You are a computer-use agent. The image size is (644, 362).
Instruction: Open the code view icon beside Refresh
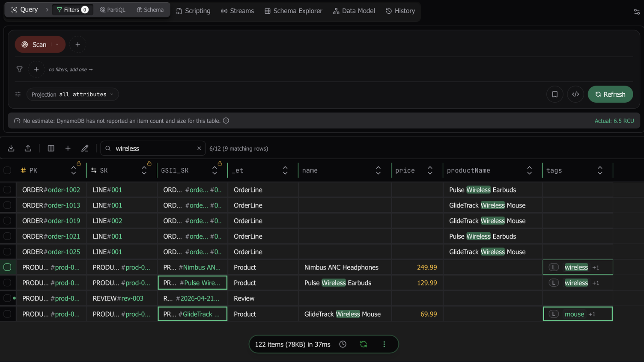(x=575, y=94)
